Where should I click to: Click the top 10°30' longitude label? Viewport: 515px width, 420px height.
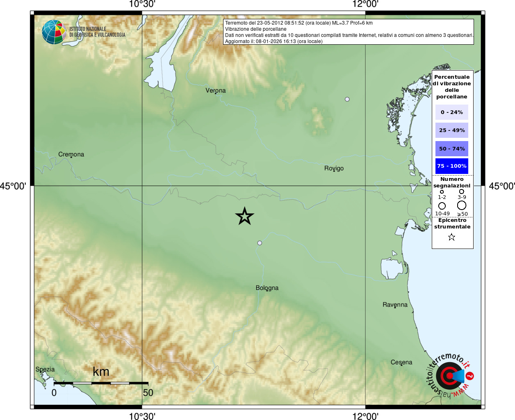pos(142,4)
